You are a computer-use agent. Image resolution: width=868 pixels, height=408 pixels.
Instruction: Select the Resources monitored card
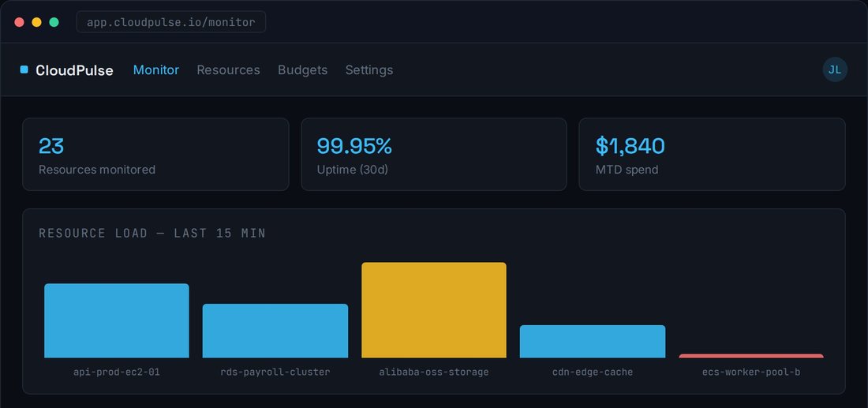[155, 155]
